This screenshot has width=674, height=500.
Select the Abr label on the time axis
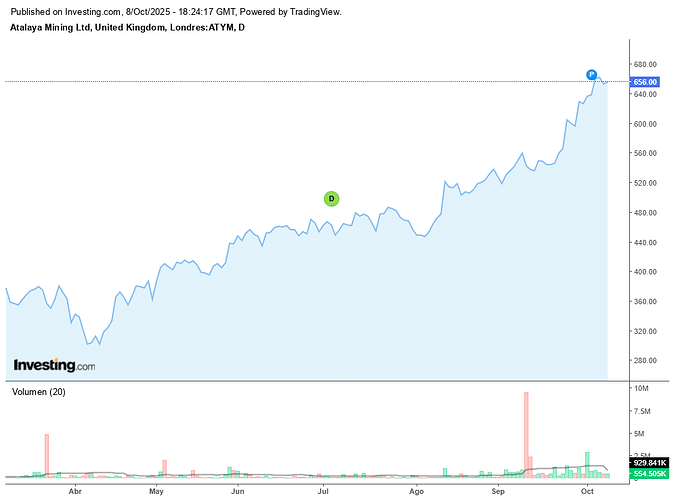[75, 492]
